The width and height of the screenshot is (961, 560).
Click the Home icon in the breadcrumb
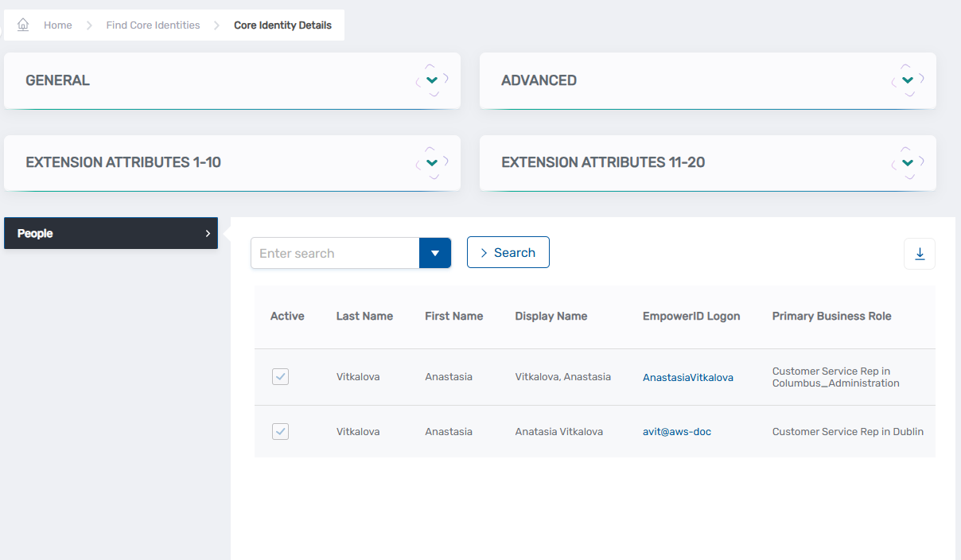(x=23, y=25)
